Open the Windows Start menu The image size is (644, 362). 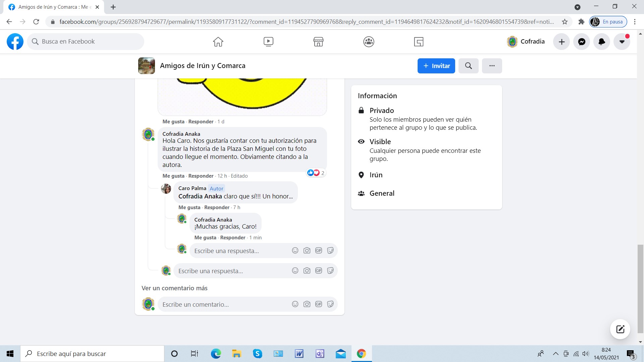[x=10, y=354]
